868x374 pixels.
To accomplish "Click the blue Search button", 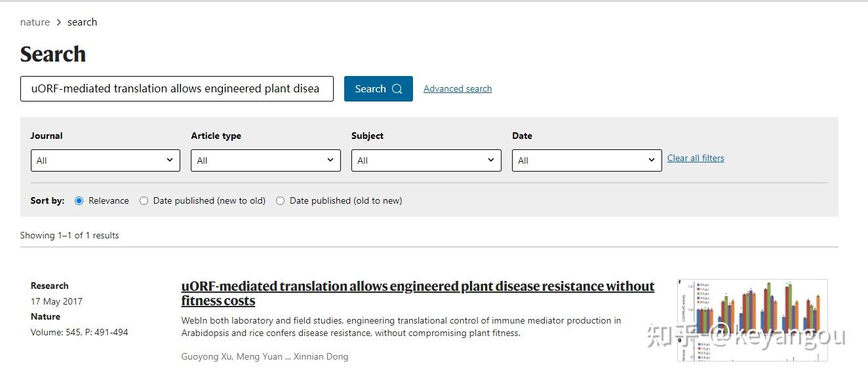I will point(378,89).
